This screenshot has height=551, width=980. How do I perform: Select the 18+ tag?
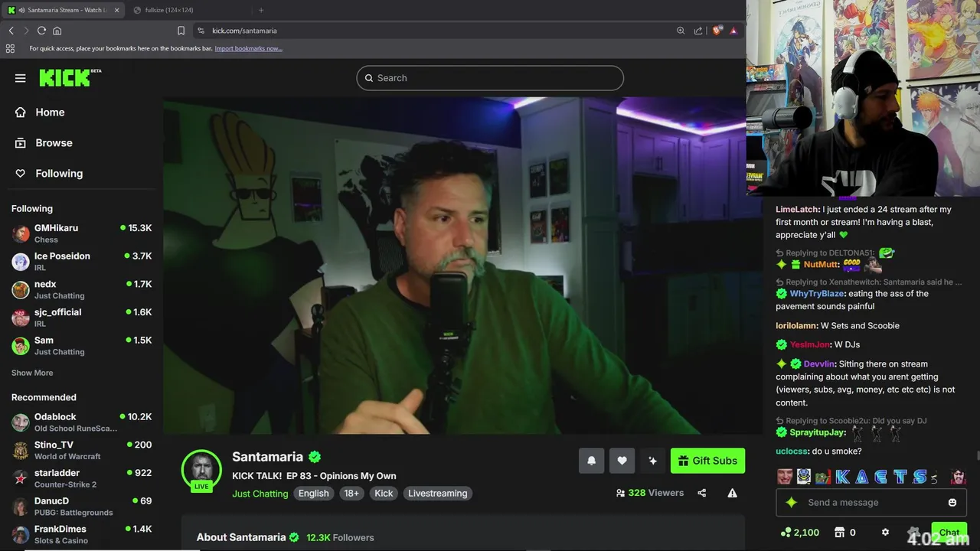351,494
